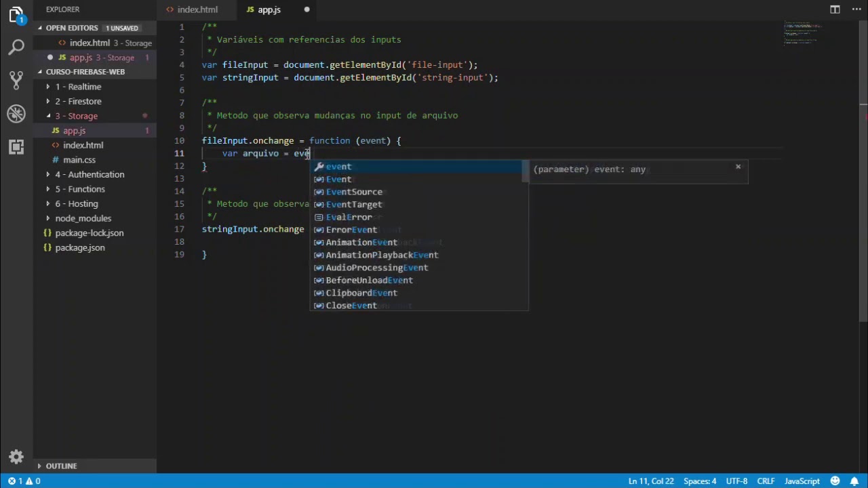Close the suggestion details pane
Viewport: 868px width, 488px height.
738,167
